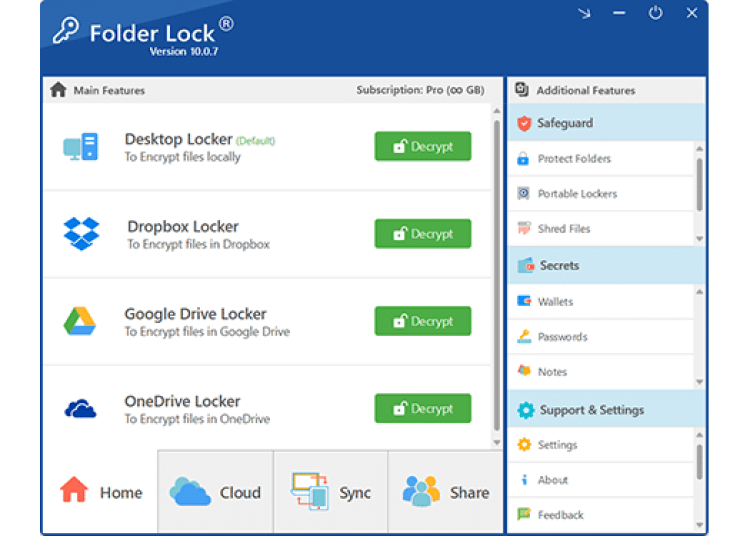Switch to the Sync tab

(x=330, y=492)
